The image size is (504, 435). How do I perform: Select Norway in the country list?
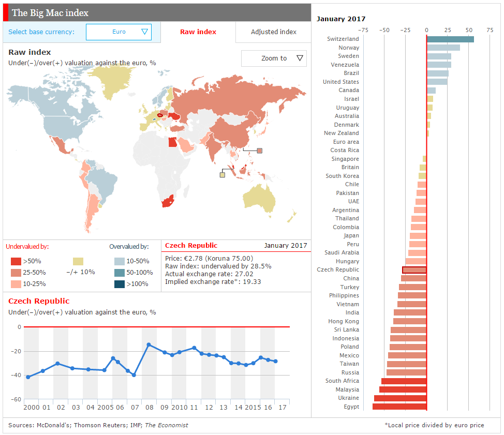(349, 48)
